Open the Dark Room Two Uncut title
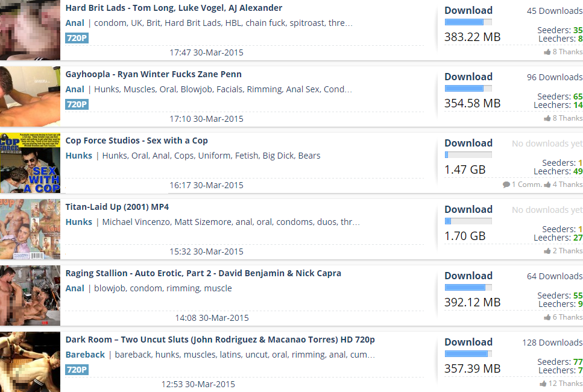The height and width of the screenshot is (392, 583). click(x=220, y=340)
